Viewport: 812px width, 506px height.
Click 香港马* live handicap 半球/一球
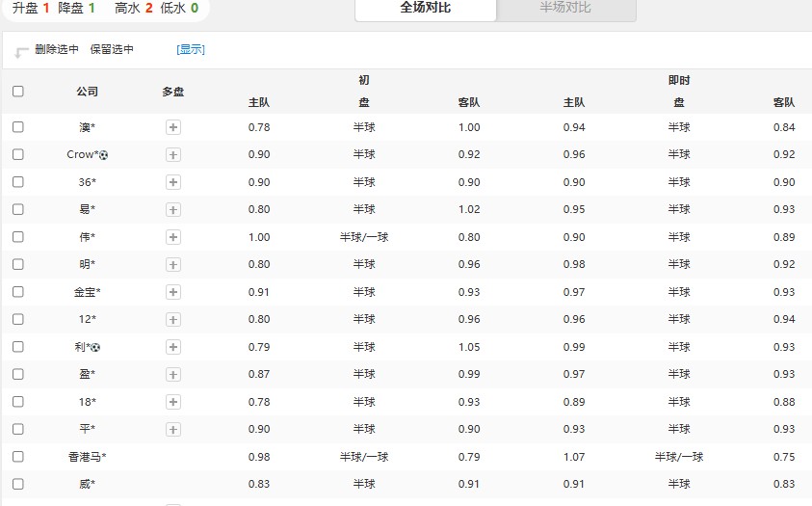point(679,457)
